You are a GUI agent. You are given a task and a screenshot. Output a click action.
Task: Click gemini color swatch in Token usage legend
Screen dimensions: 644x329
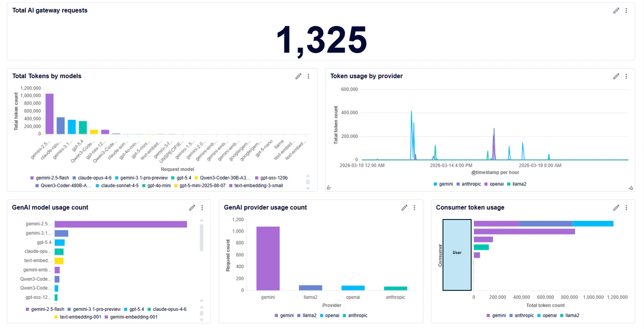click(435, 184)
